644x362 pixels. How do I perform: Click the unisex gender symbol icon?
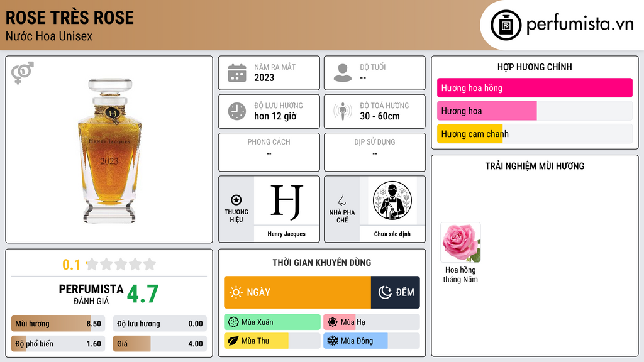23,73
